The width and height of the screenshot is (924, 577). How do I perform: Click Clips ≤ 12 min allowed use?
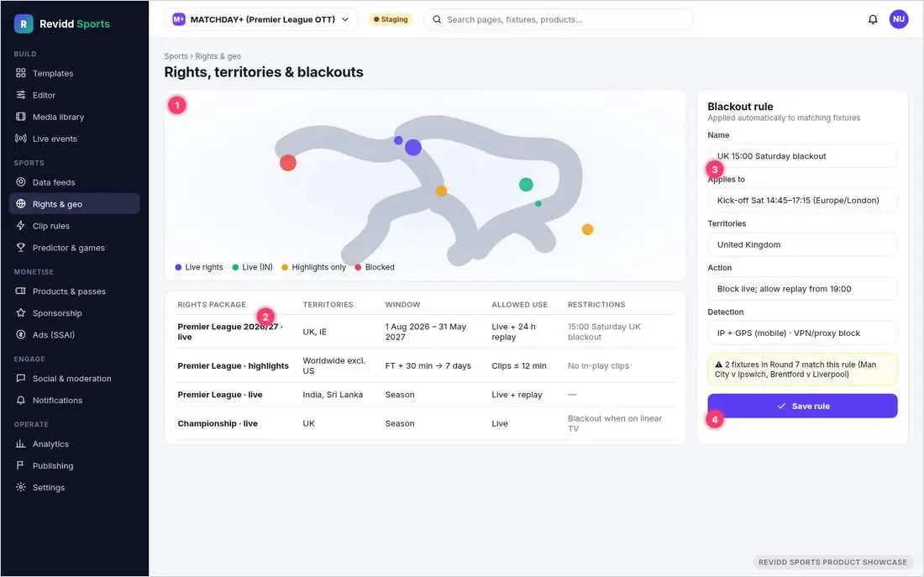pyautogui.click(x=518, y=365)
